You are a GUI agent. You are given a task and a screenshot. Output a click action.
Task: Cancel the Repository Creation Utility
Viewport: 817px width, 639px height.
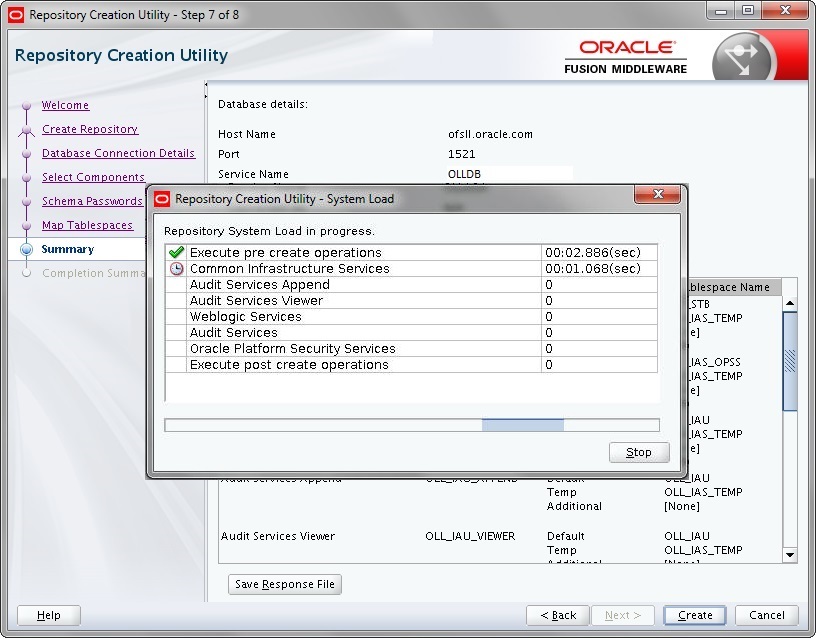coord(766,616)
